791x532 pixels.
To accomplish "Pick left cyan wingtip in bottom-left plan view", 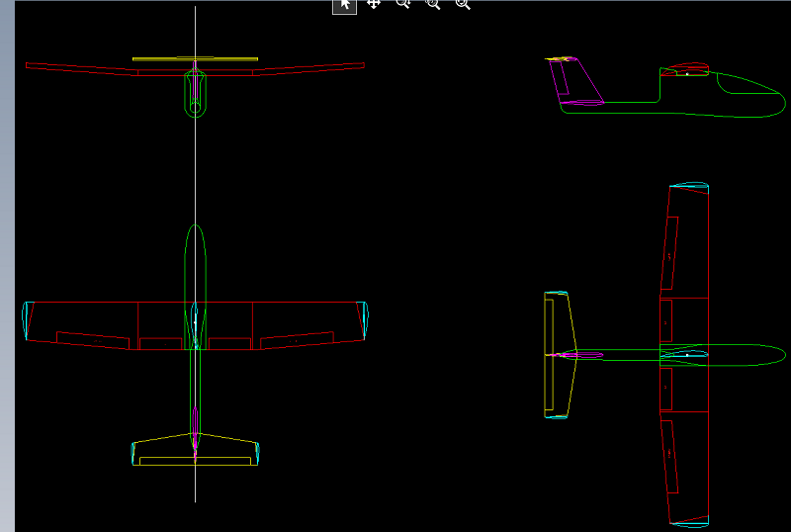I will tap(26, 321).
